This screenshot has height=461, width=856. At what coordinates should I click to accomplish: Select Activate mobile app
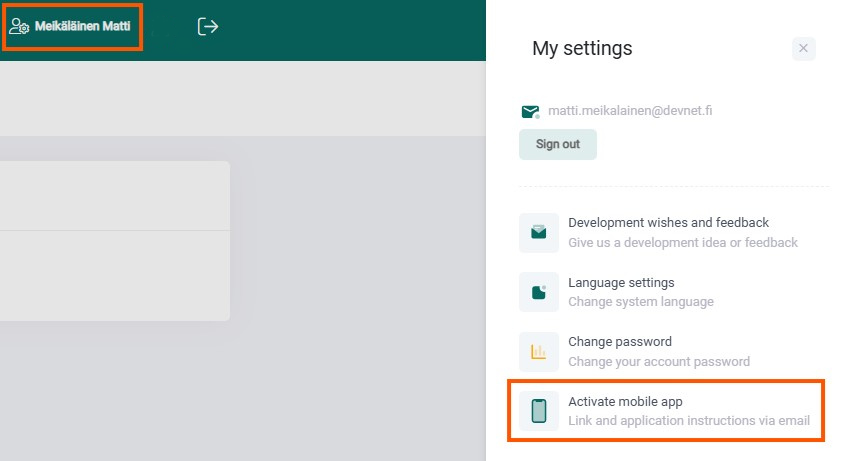665,411
